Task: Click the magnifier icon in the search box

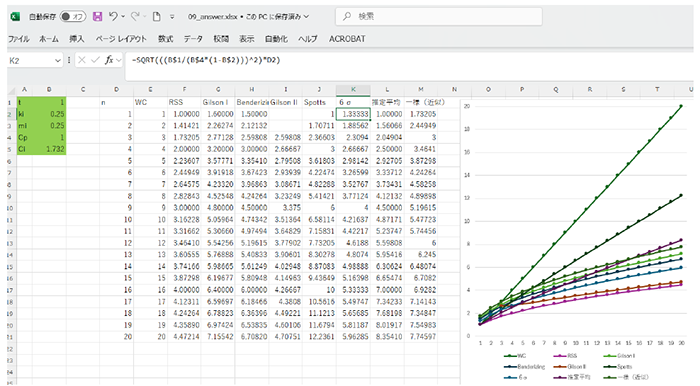Action: 347,17
